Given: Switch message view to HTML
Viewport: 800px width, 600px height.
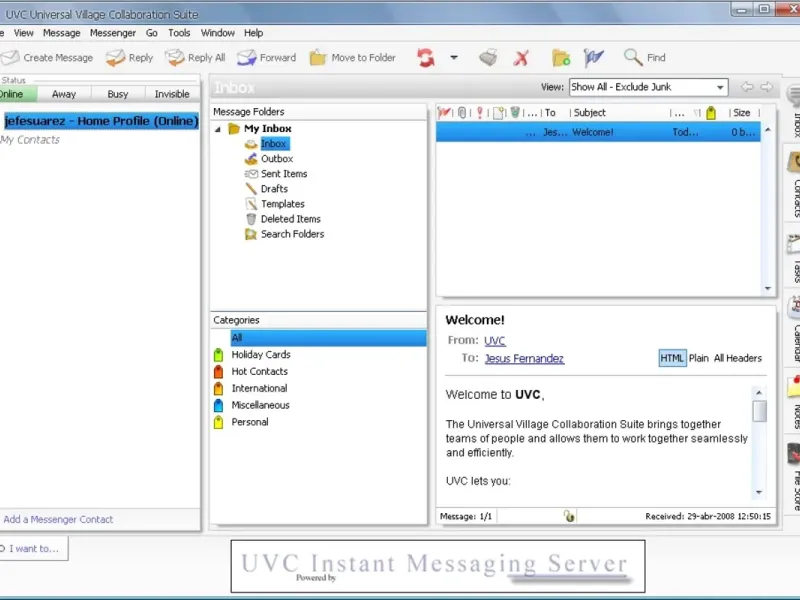Looking at the screenshot, I should pyautogui.click(x=672, y=358).
